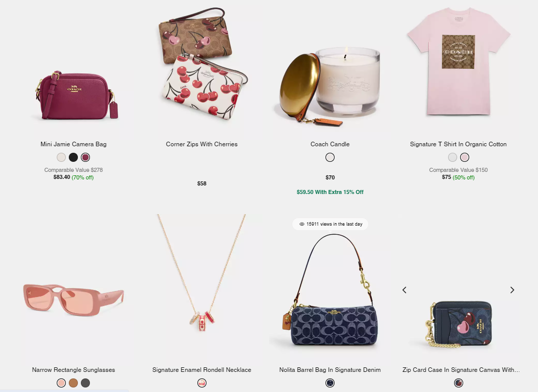Select pink swatch for Signature T Shirt
Viewport: 538px width, 392px height.
pyautogui.click(x=465, y=157)
